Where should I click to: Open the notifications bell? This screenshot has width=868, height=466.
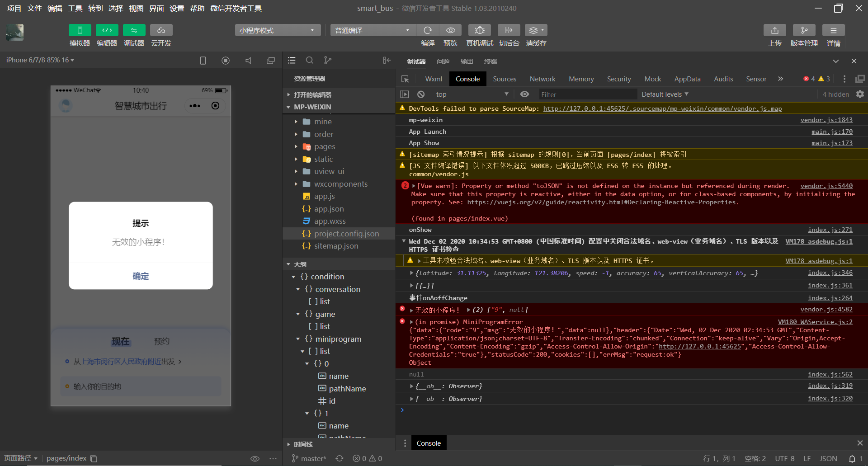pos(852,458)
